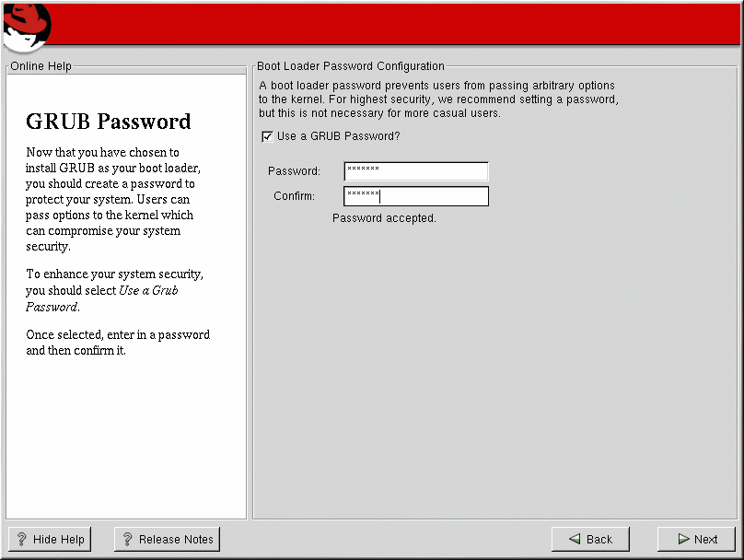Viewport: 744px width, 560px height.
Task: Click the 'Use a GRUB Password?' label
Action: click(338, 136)
